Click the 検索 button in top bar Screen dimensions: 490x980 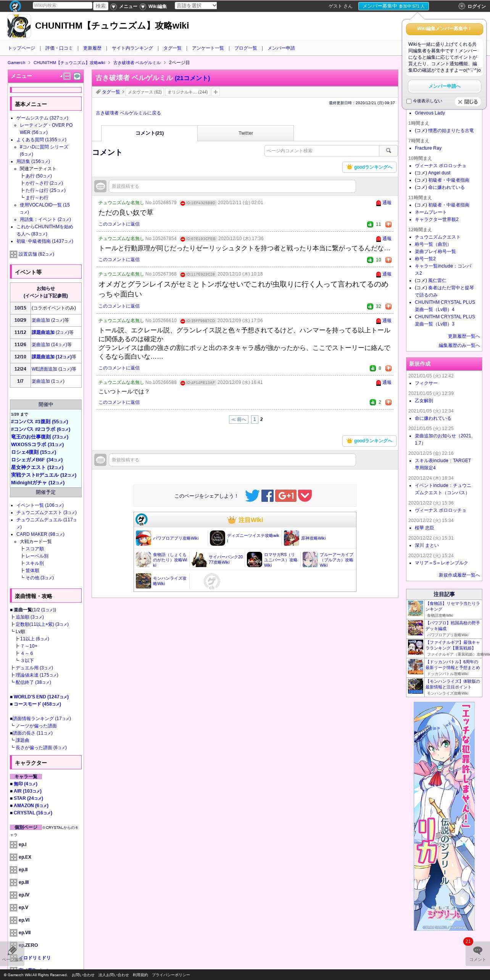pos(101,6)
